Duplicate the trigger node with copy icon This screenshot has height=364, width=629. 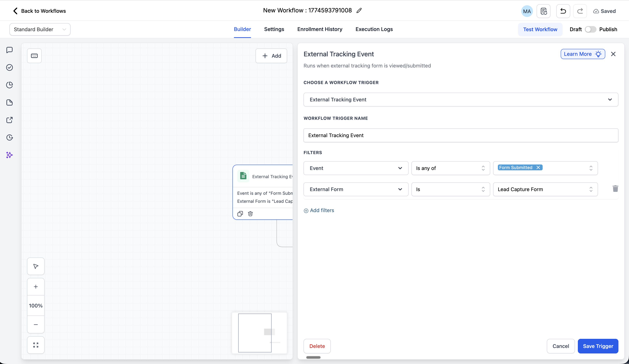click(240, 214)
